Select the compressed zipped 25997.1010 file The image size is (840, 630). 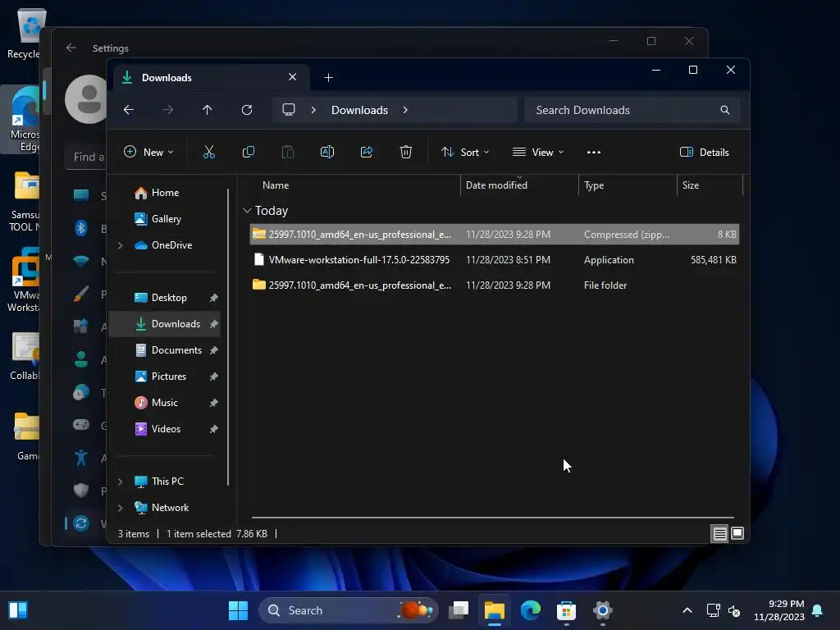pos(494,235)
